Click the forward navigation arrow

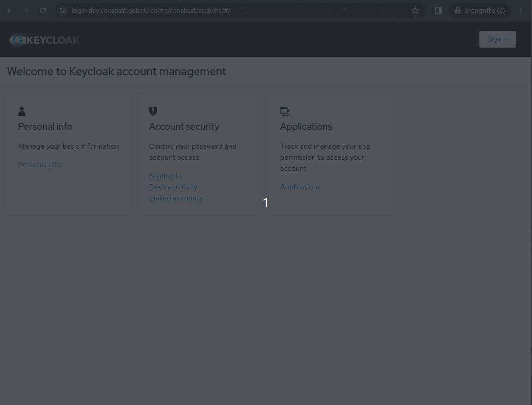(x=26, y=10)
